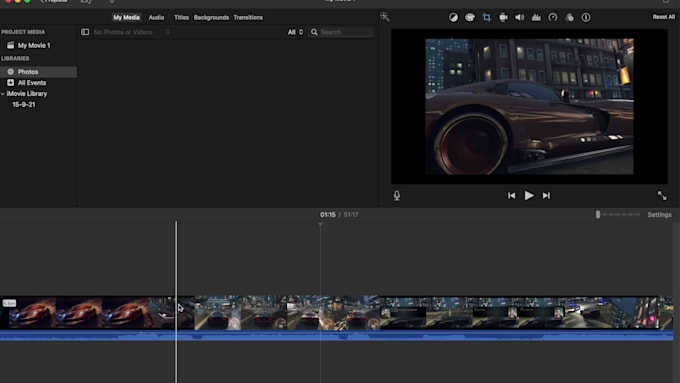Screen dimensions: 680x383
Task: Click the Reset All button
Action: 664,17
